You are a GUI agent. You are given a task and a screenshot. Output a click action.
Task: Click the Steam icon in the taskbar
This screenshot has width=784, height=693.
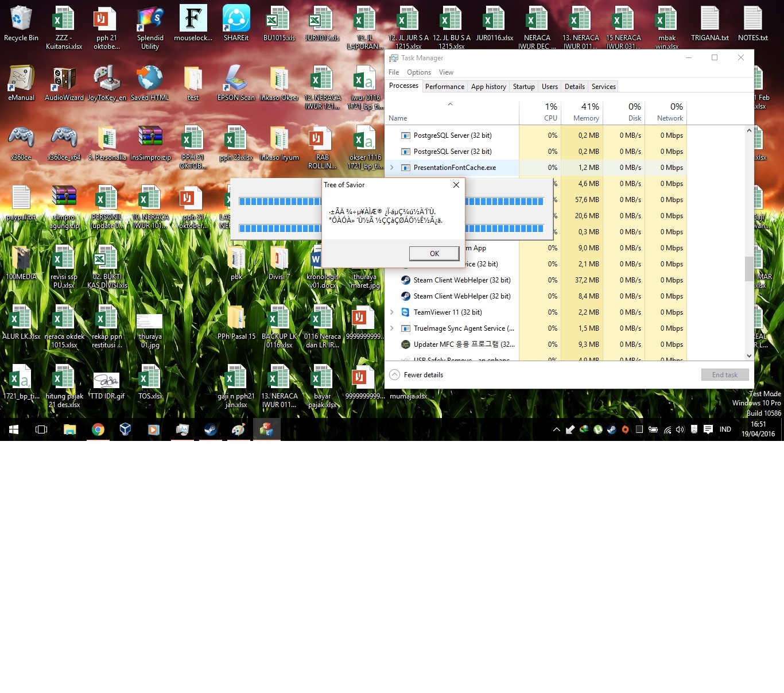tap(210, 429)
